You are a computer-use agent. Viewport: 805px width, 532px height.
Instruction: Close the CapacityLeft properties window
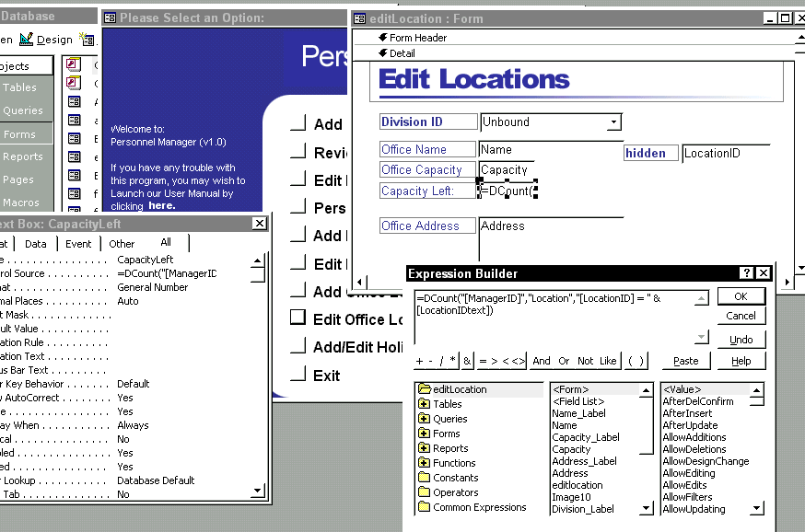[x=260, y=223]
